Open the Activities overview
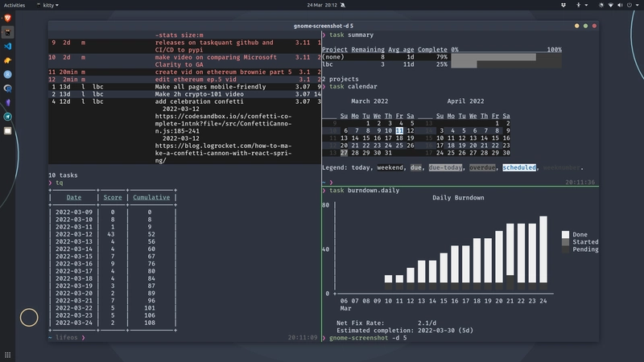Image resolution: width=644 pixels, height=362 pixels. 14,5
